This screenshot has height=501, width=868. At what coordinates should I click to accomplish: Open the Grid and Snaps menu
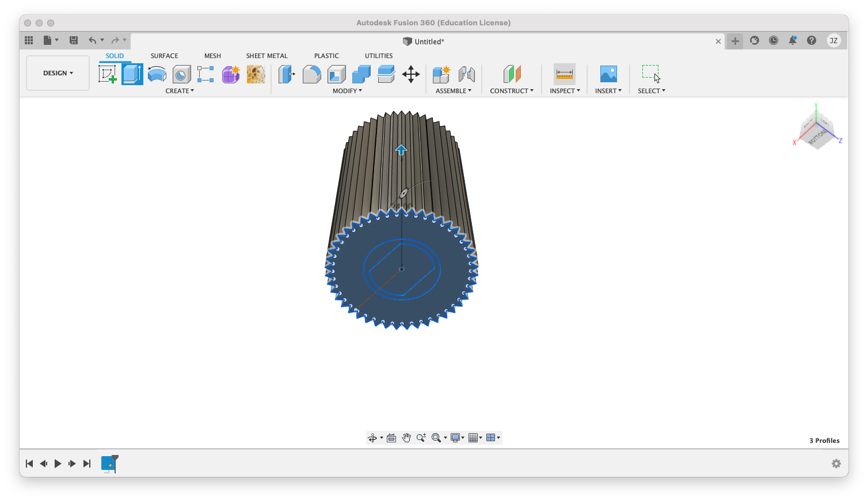tap(475, 438)
